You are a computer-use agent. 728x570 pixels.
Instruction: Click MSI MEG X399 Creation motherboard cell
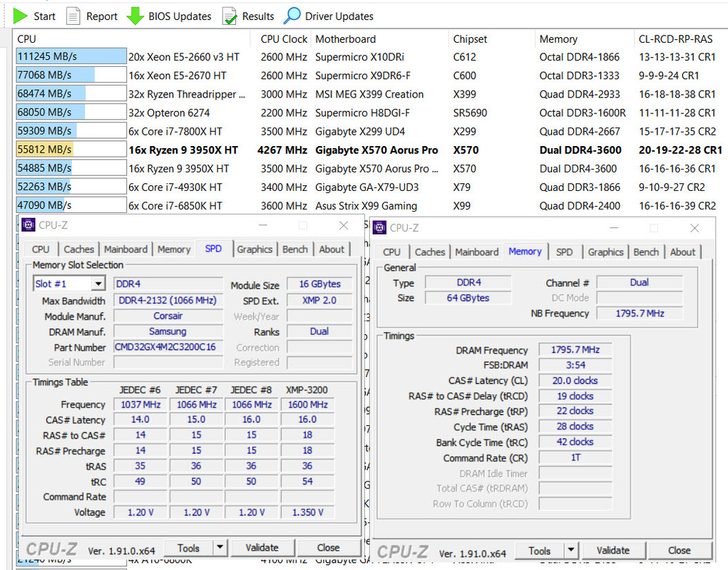click(x=369, y=94)
